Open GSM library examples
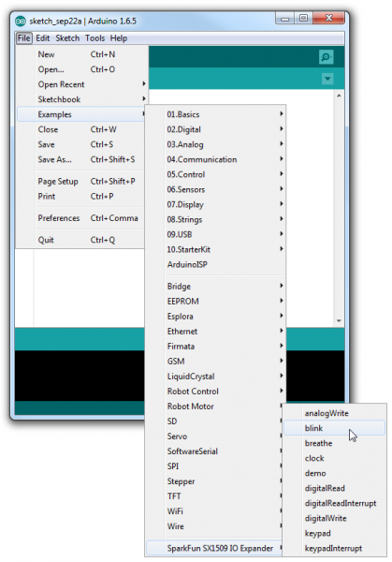The width and height of the screenshot is (392, 562). [215, 362]
